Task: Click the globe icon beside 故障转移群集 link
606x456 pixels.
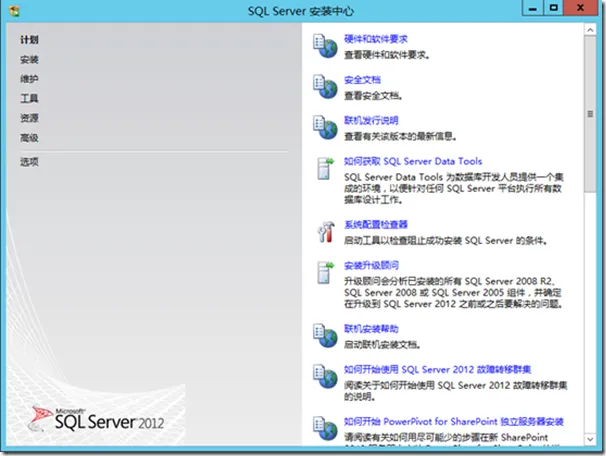Action: point(325,376)
